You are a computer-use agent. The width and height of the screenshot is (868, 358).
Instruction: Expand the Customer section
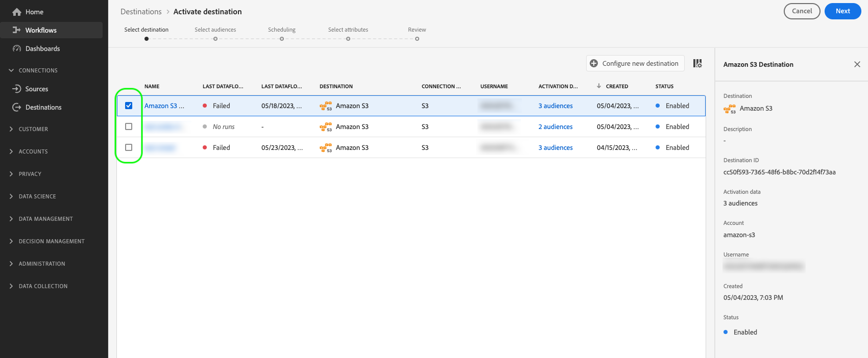11,129
